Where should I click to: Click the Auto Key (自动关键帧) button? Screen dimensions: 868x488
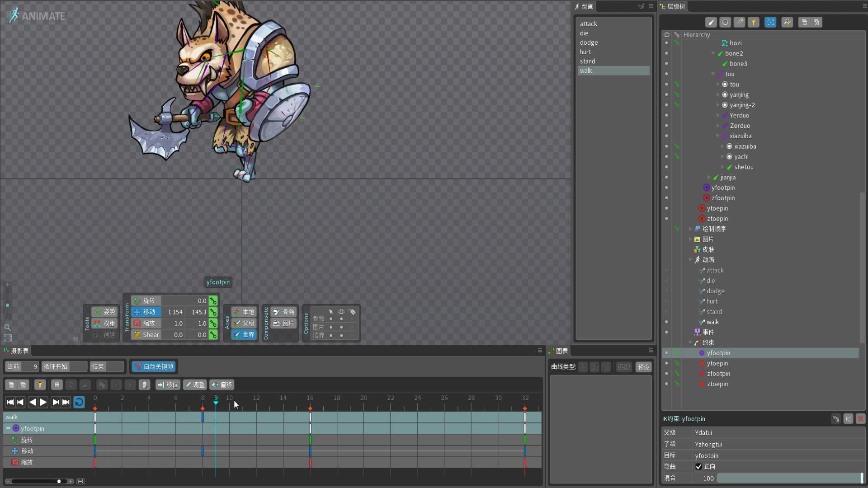pos(154,366)
